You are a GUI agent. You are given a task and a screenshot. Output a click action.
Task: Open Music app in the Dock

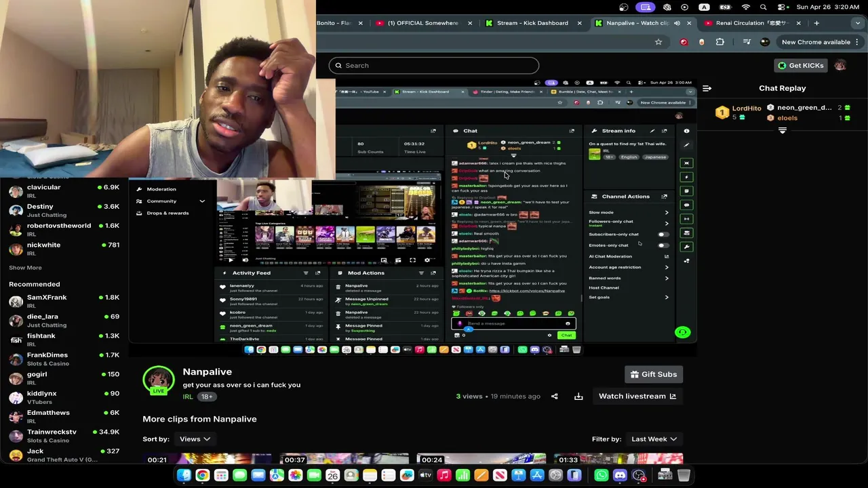pyautogui.click(x=444, y=476)
